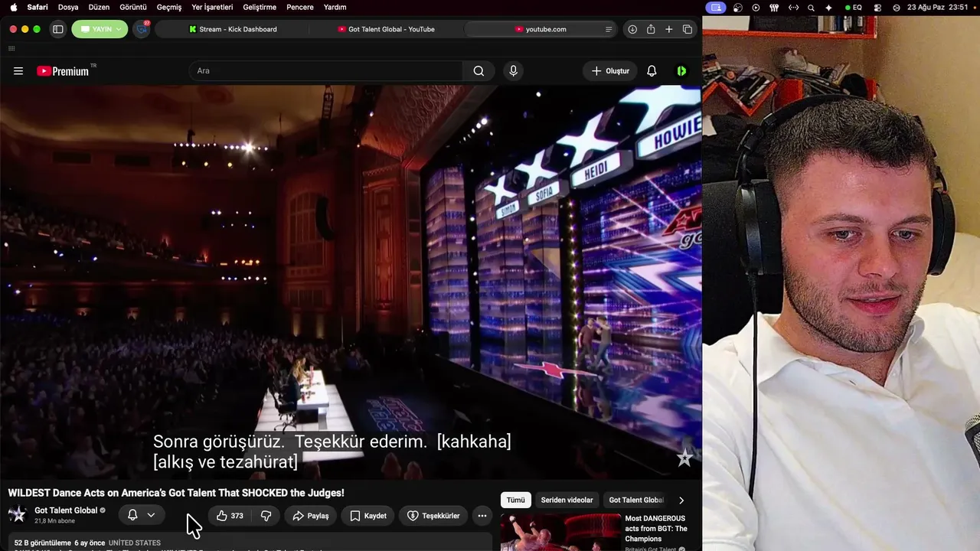The height and width of the screenshot is (551, 980).
Task: Show the Safari tab overview
Action: 688,29
